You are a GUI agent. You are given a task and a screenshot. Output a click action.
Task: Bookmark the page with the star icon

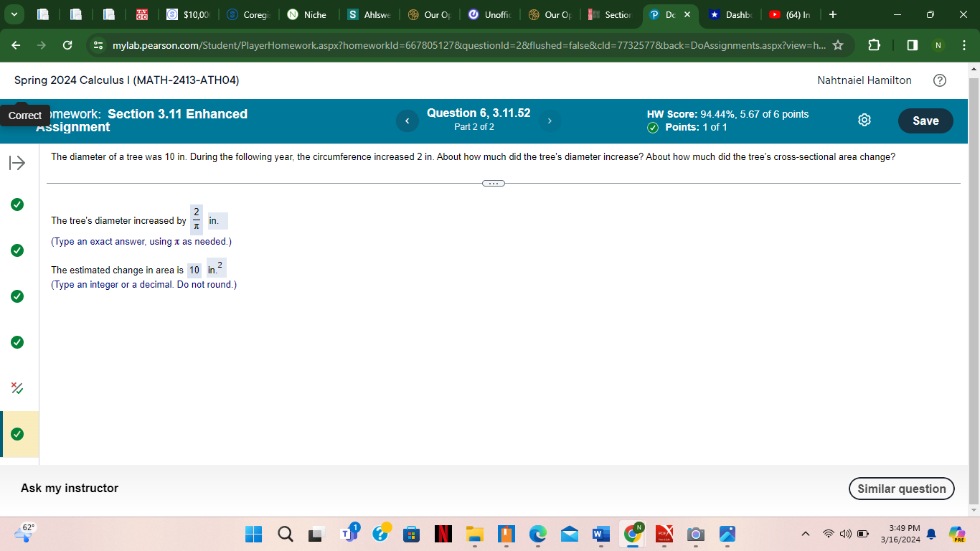(838, 44)
